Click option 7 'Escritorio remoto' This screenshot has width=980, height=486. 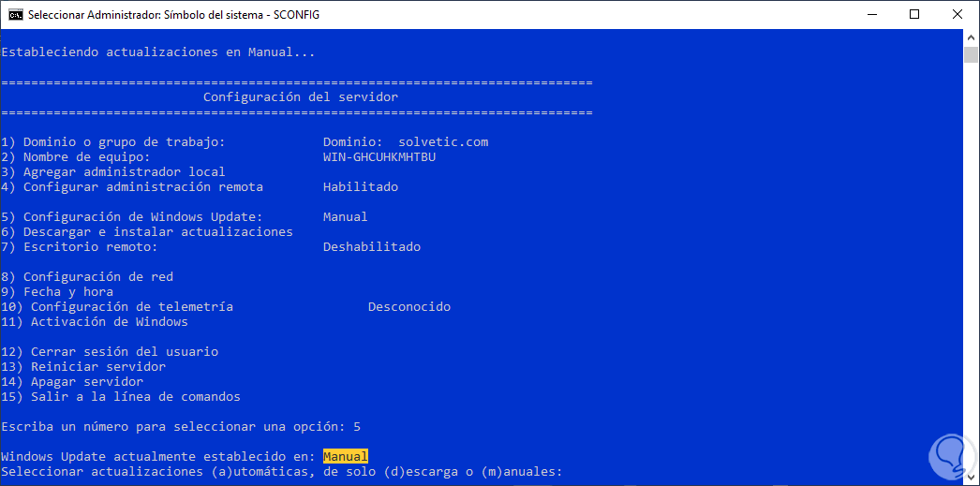[80, 247]
